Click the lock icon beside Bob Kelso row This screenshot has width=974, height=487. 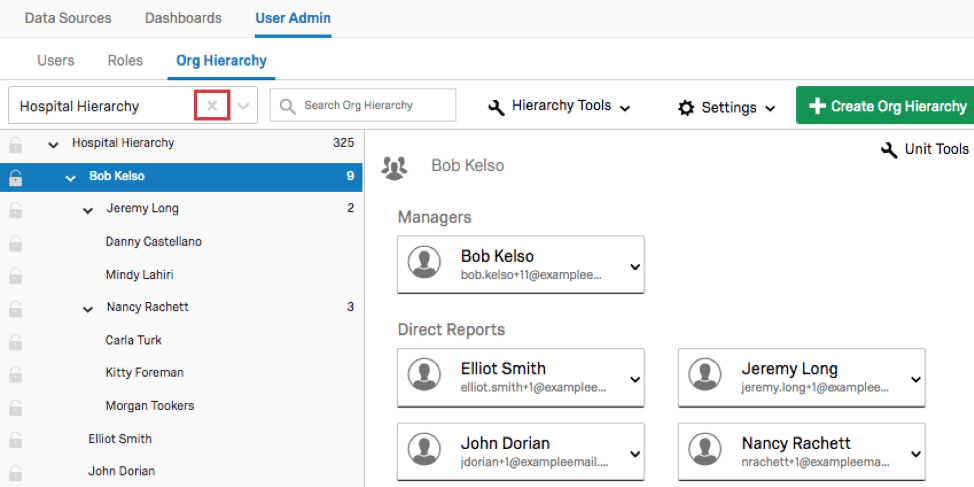(16, 177)
